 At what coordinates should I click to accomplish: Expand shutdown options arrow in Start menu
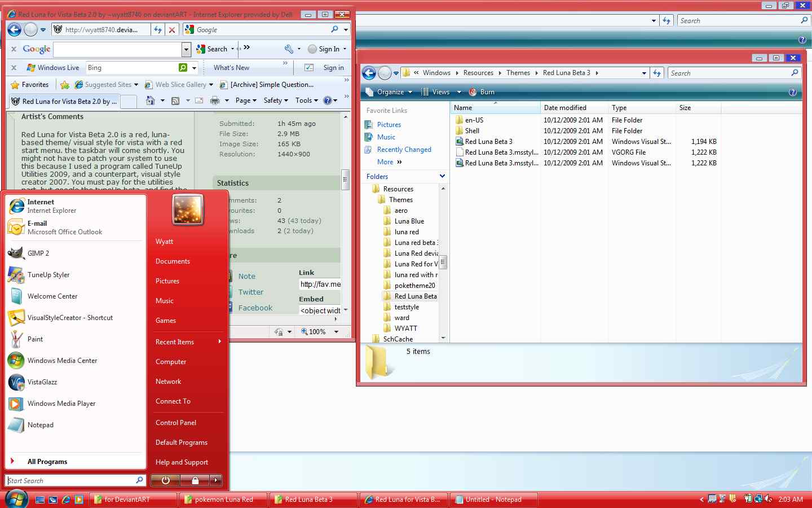coord(216,480)
